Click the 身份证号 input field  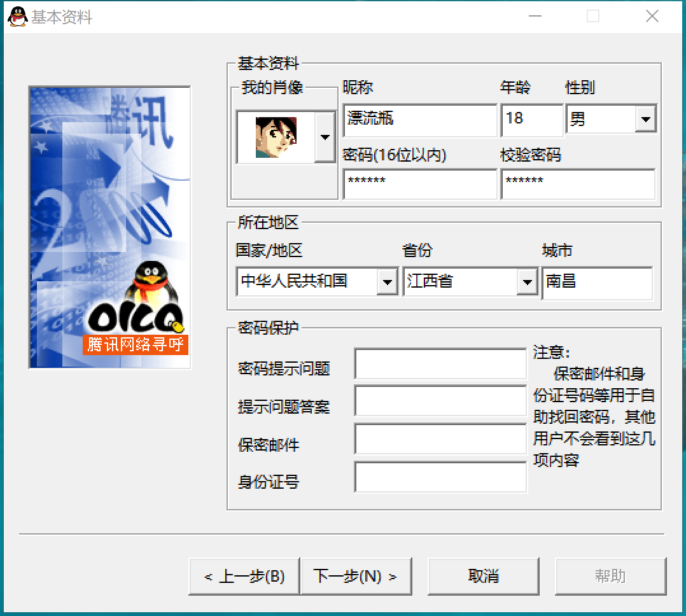click(440, 477)
